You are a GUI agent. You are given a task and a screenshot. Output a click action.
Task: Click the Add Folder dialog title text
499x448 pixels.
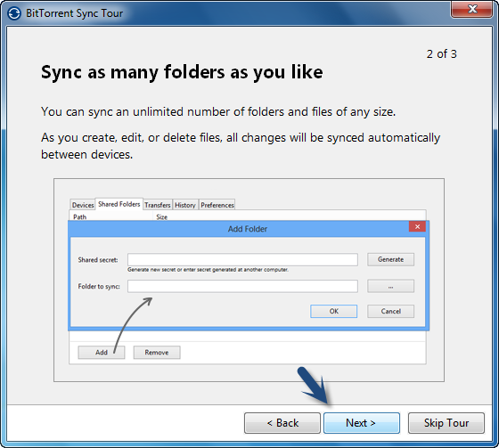(x=248, y=229)
